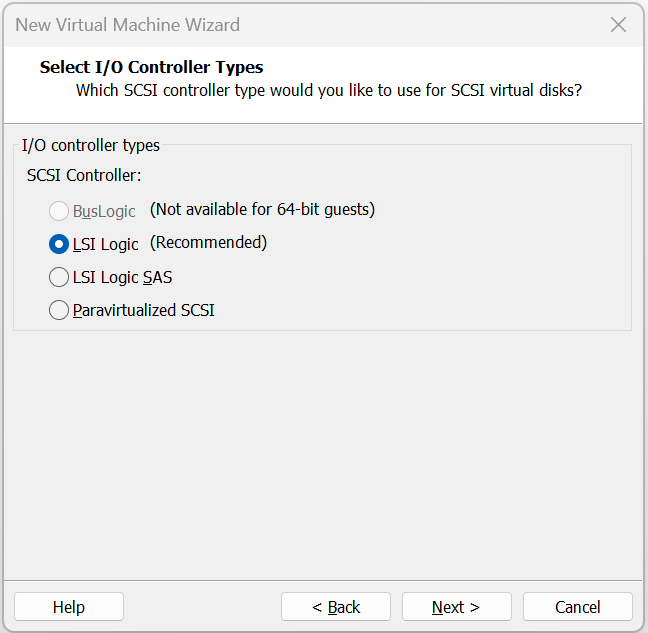Click the "I/O controller types" group label
This screenshot has width=648, height=633.
click(91, 145)
